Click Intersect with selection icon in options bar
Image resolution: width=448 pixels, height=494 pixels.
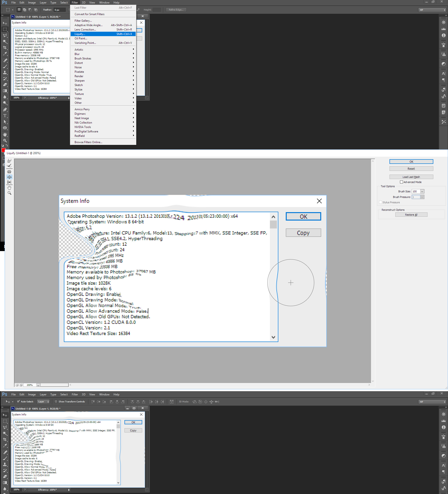tap(36, 10)
